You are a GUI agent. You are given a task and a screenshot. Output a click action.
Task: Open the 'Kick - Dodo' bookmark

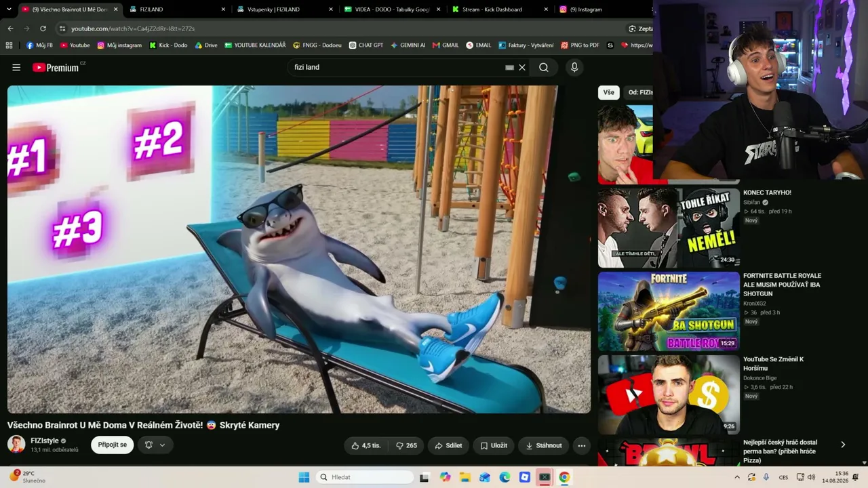[x=168, y=45]
